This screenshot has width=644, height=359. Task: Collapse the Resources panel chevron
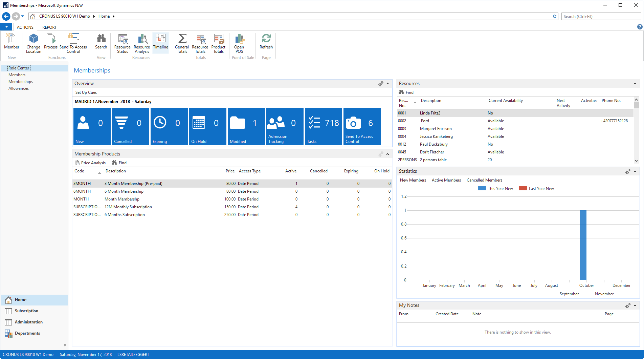(x=635, y=84)
